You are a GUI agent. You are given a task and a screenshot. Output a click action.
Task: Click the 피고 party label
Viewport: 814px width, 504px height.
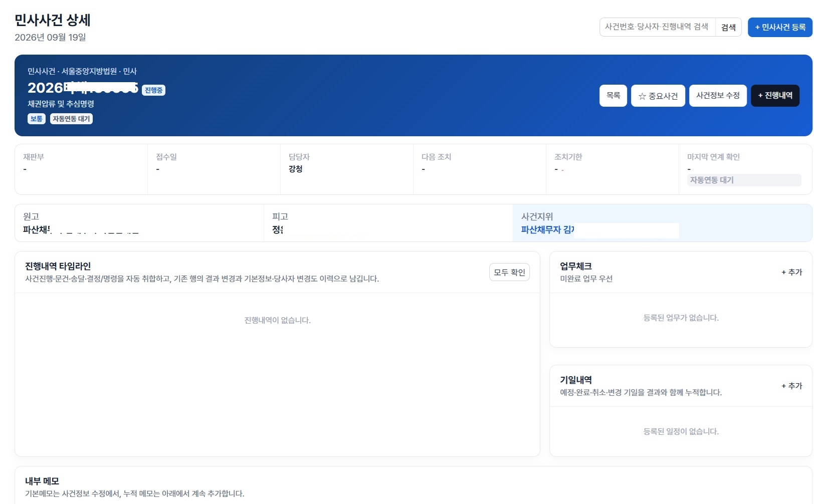coord(280,216)
